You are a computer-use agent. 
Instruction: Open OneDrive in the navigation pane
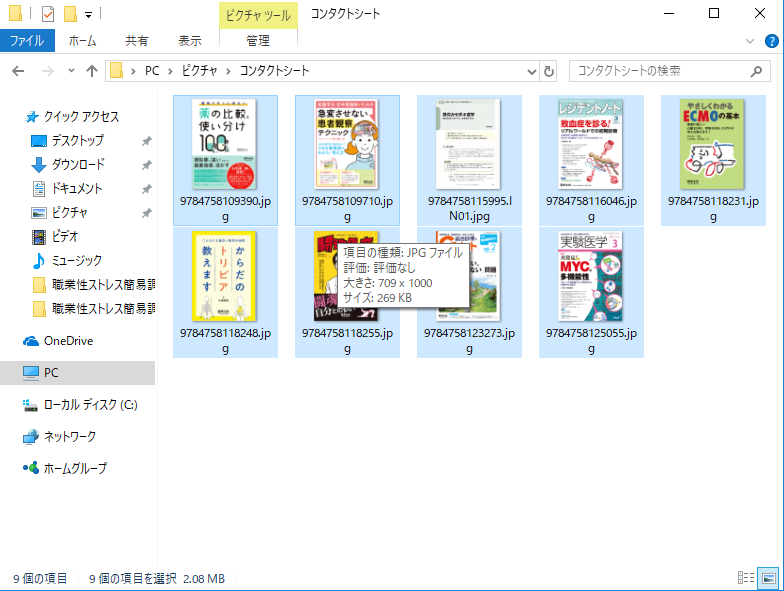(x=68, y=341)
